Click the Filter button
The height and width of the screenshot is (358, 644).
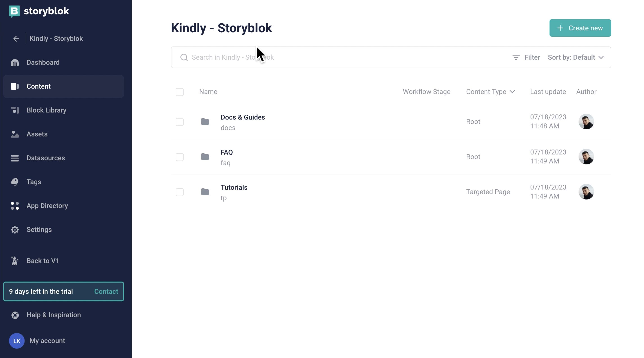(526, 58)
